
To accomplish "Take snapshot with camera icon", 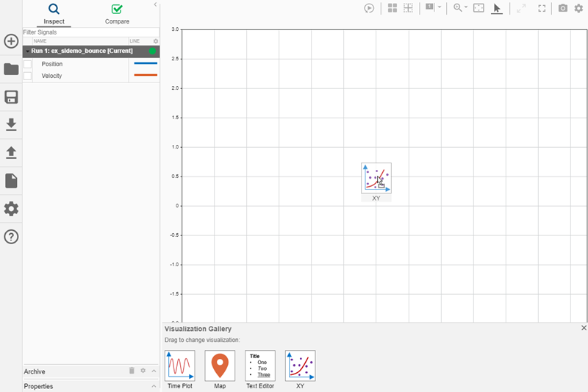I will coord(562,8).
